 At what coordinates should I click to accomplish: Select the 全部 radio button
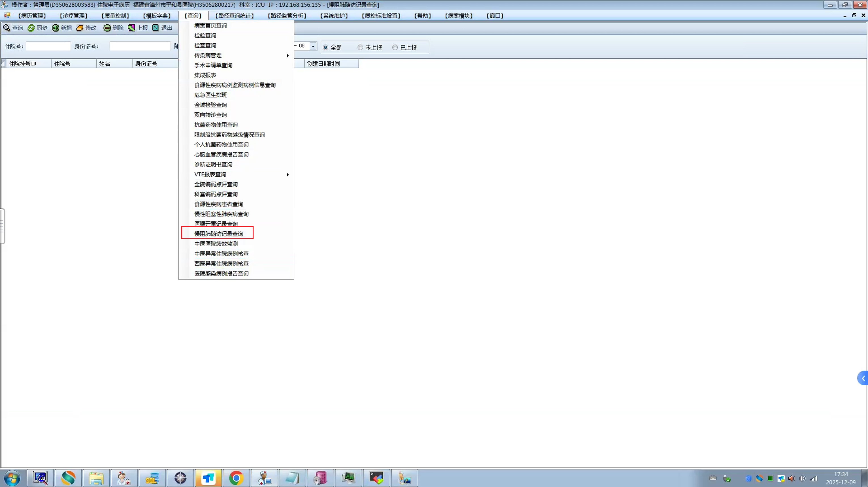pyautogui.click(x=326, y=48)
